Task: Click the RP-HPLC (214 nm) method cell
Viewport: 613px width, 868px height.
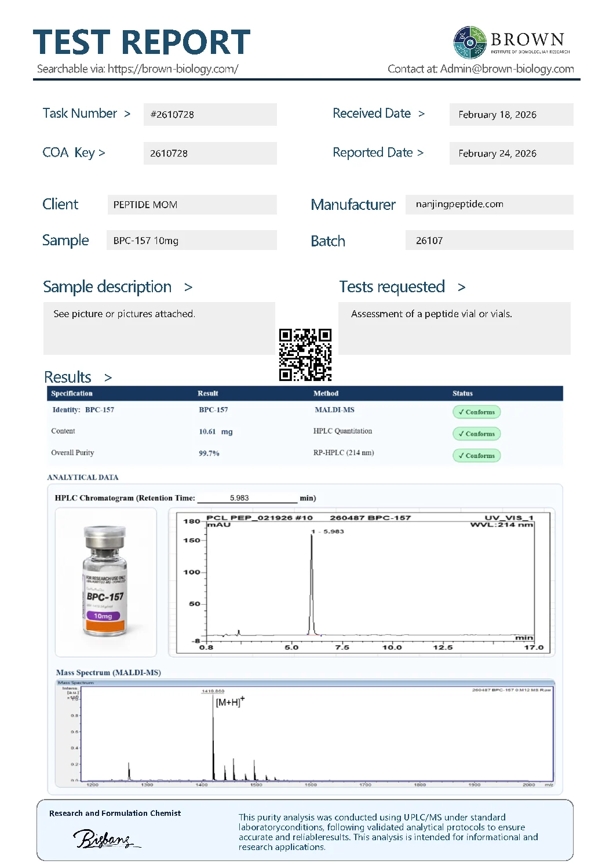Action: click(344, 453)
